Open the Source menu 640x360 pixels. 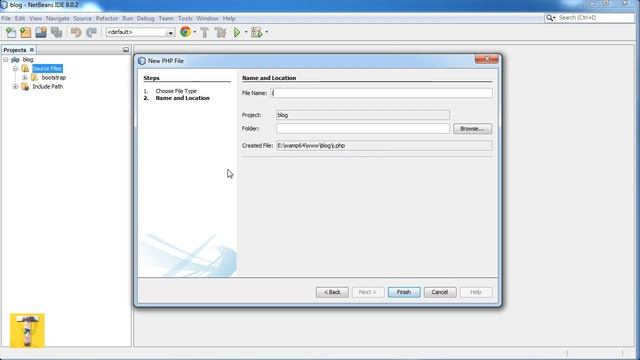click(82, 18)
